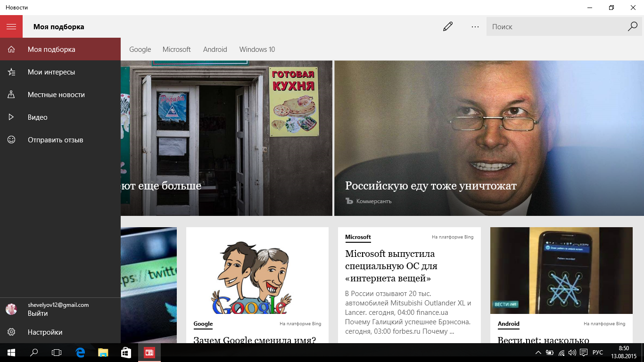Open the Зачем Google сменила имя headline
644x362 pixels.
pyautogui.click(x=255, y=340)
